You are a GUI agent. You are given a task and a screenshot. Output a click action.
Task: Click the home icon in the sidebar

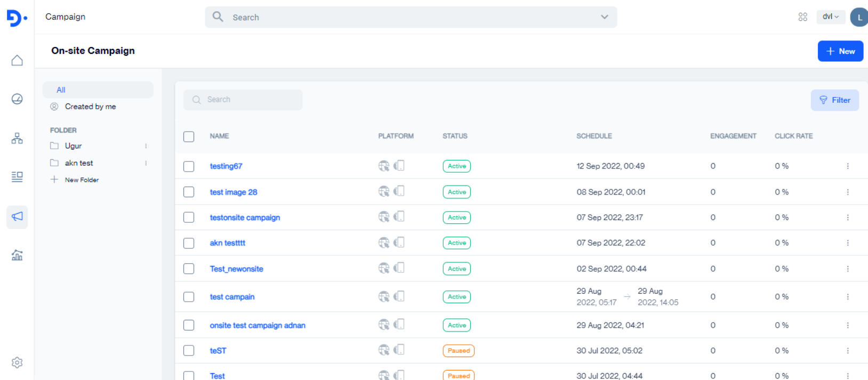(17, 60)
